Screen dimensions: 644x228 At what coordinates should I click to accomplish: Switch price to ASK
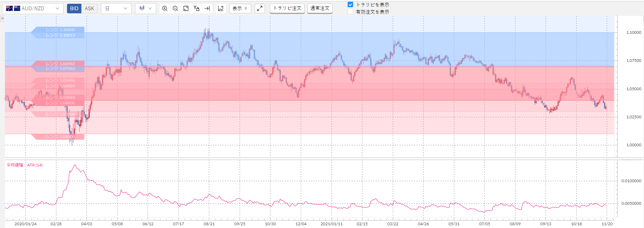click(x=89, y=9)
